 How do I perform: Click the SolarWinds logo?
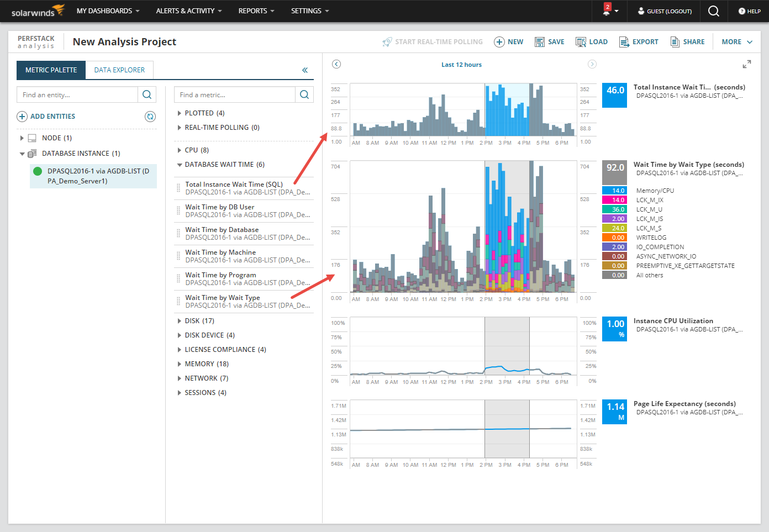[x=38, y=11]
